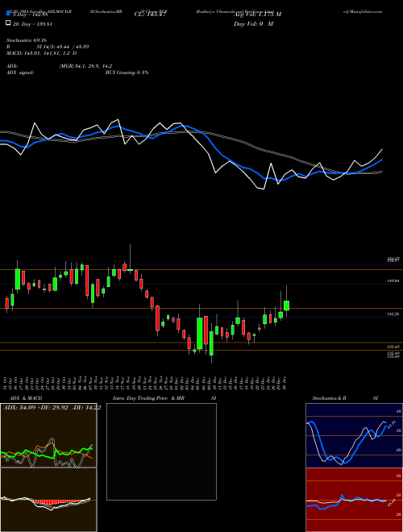
Task: Click the 14 Oct date label on axis
Action: (6, 383)
